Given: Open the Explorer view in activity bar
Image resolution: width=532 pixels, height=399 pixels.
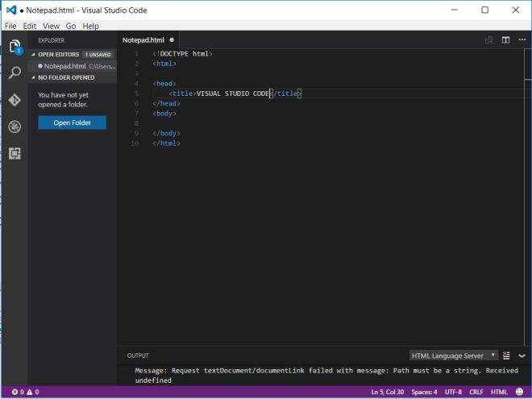Looking at the screenshot, I should tap(15, 47).
